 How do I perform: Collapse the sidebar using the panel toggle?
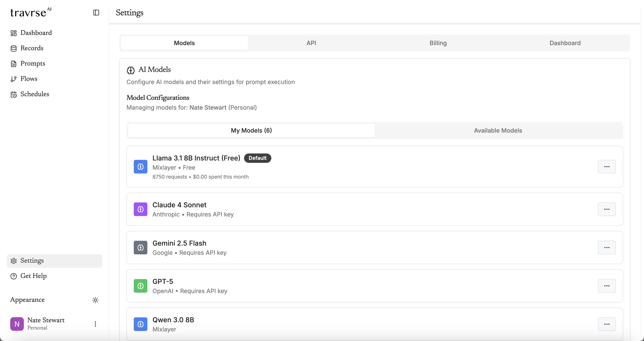click(96, 13)
